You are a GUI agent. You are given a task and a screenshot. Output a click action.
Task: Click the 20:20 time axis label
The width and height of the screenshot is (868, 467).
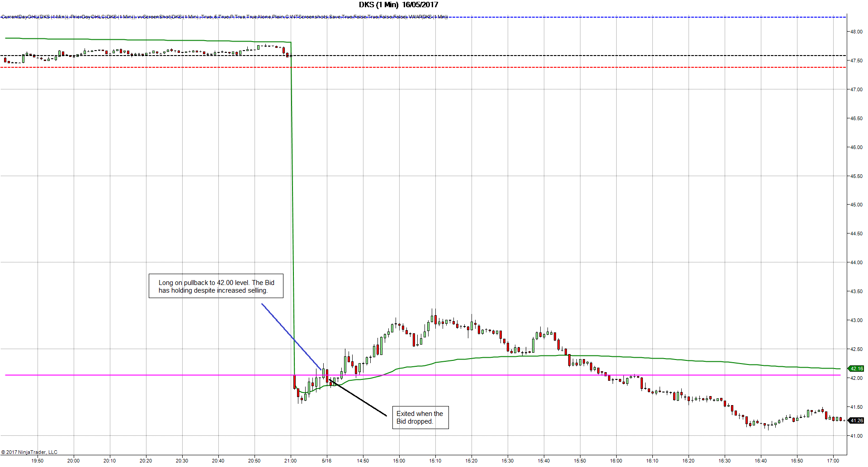146,461
